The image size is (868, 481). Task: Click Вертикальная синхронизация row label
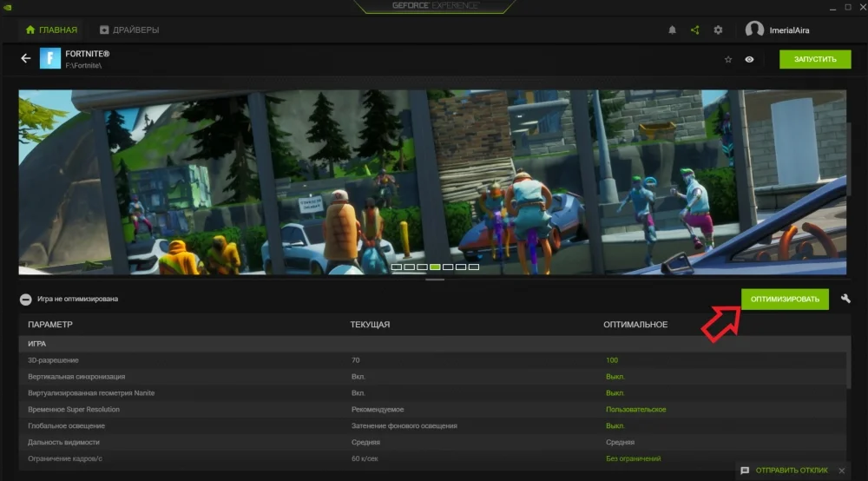point(76,377)
